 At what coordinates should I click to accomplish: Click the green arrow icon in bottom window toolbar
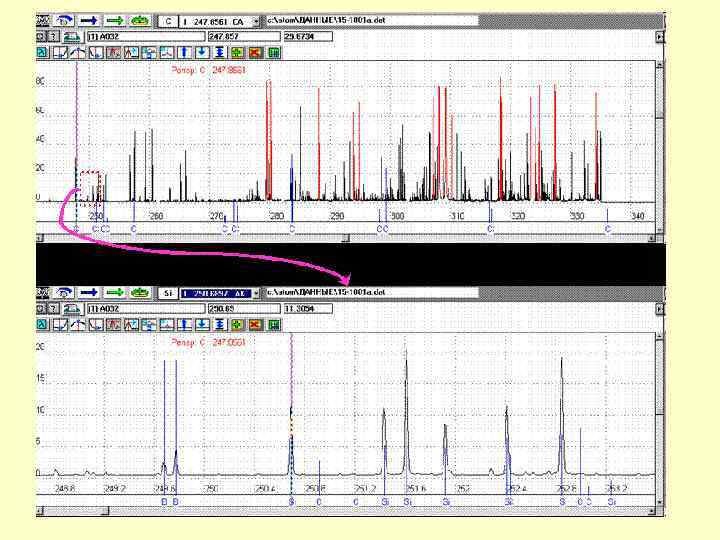115,293
